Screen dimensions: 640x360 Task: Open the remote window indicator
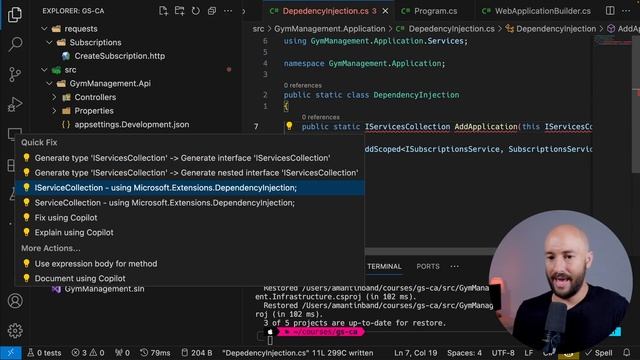point(11,353)
